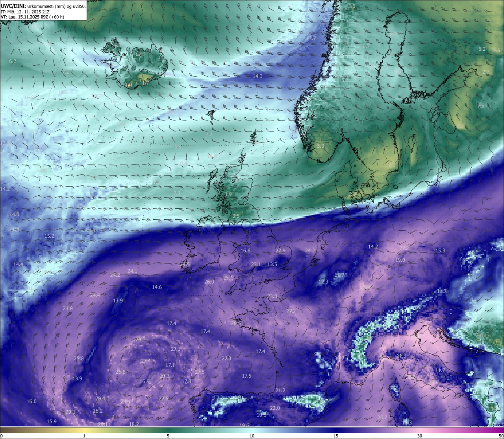This screenshot has height=439, width=504.
Task: Click the 12.3 value over Belgium
Action: (323, 282)
